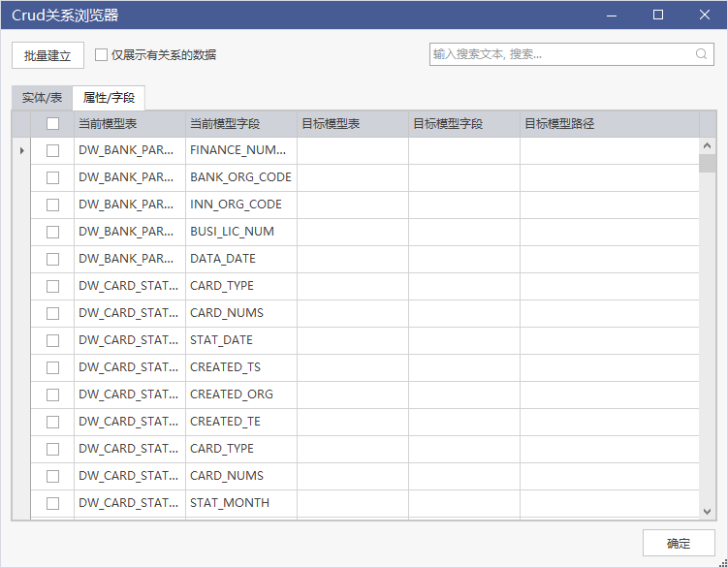Click DW_CARD_STAT... cell in STAT_DATE row
The height and width of the screenshot is (568, 728).
(130, 340)
